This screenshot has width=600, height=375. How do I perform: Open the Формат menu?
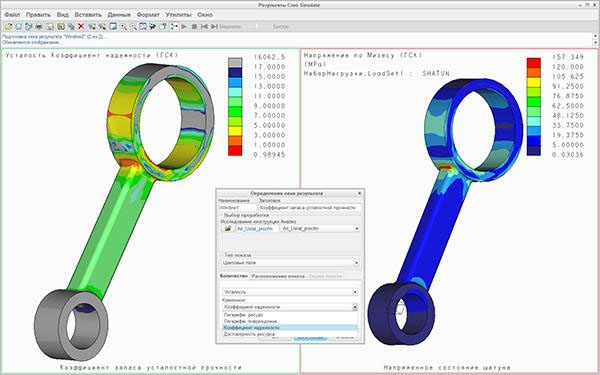pyautogui.click(x=148, y=15)
